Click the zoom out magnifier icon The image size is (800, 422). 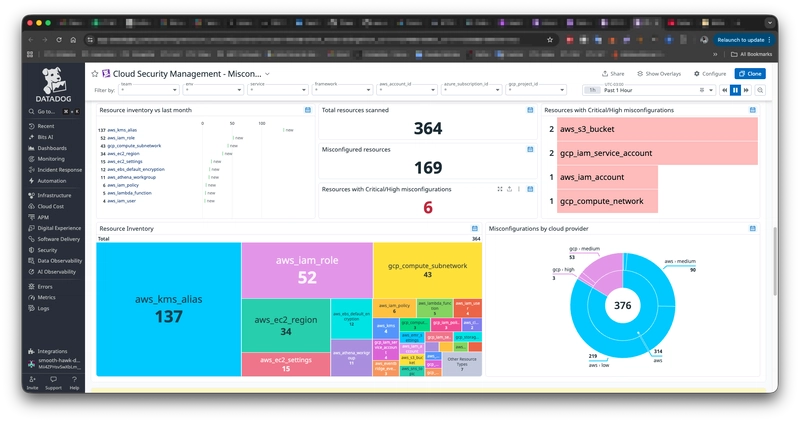pyautogui.click(x=760, y=90)
